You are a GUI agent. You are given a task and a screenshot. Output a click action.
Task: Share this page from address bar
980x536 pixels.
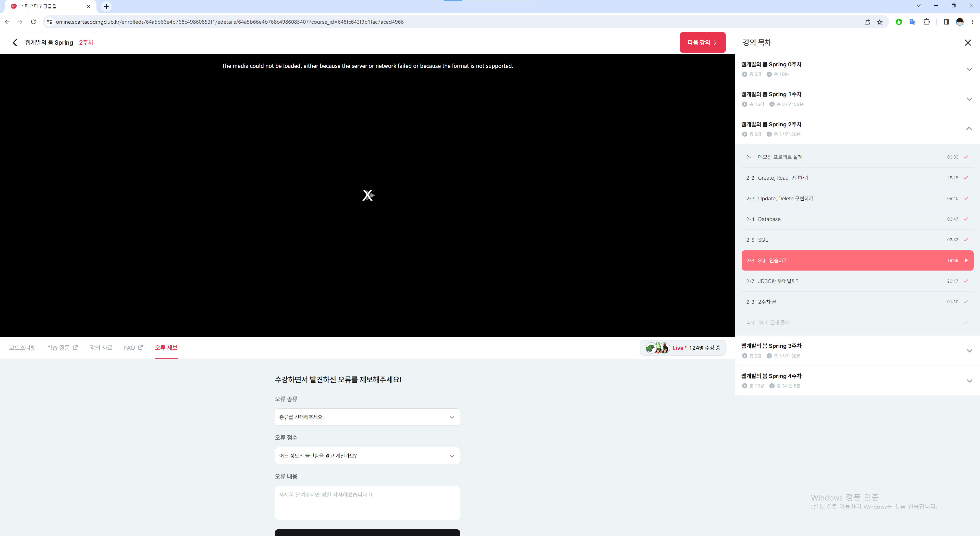[x=867, y=22]
